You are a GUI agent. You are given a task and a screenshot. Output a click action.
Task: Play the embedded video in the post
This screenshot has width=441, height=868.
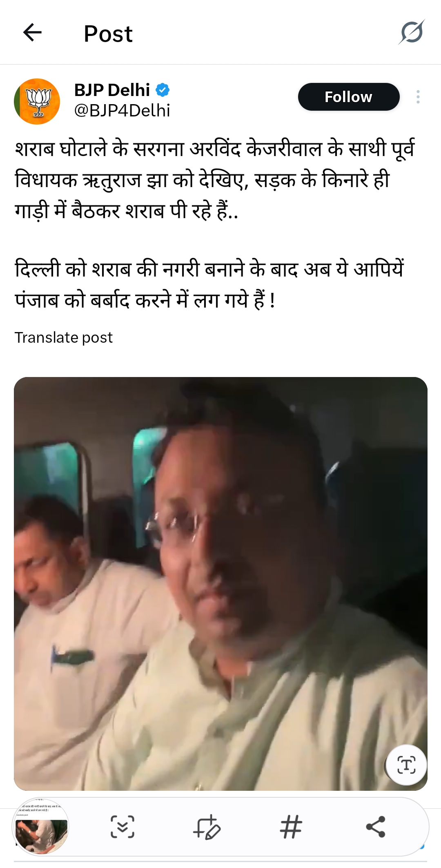coord(220,584)
